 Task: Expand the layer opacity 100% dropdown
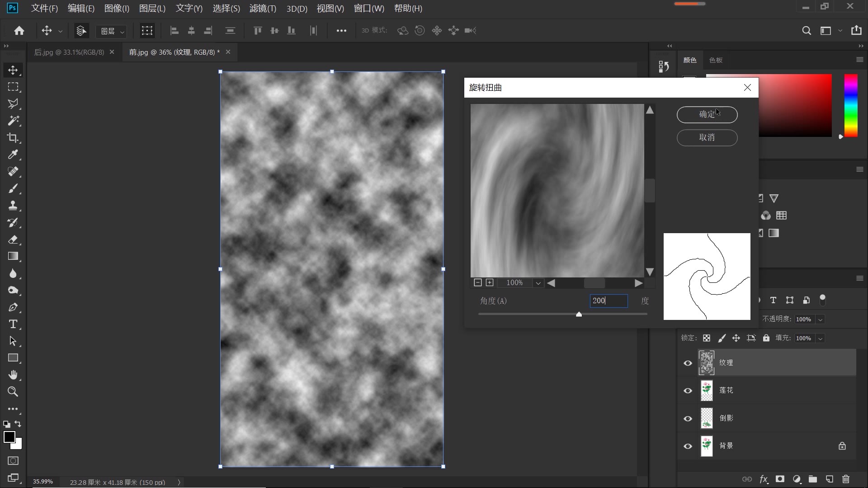[x=820, y=319]
